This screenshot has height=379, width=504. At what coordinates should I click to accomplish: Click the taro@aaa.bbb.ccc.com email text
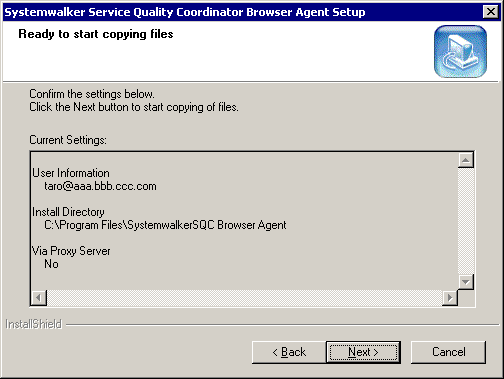[100, 186]
